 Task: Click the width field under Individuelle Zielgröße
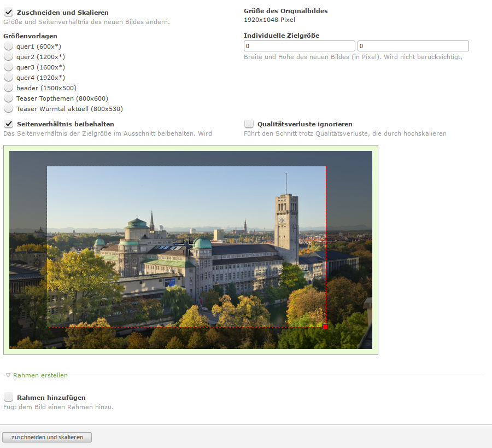pos(300,46)
